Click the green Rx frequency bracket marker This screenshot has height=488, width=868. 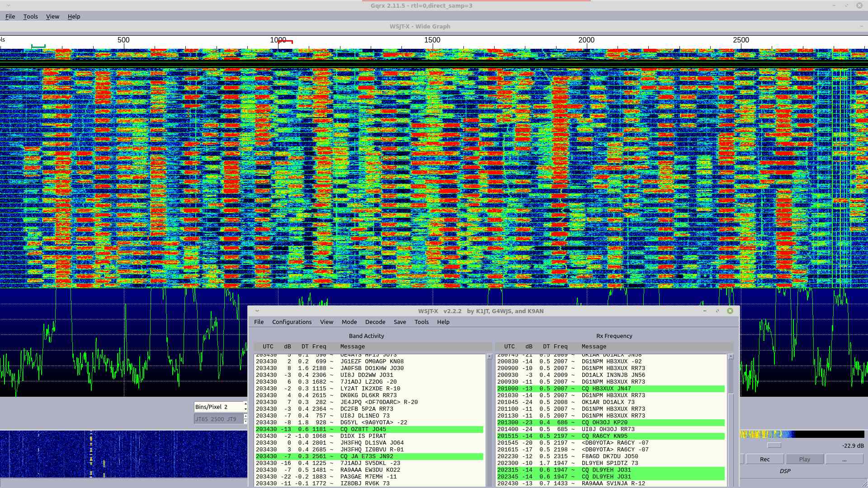click(x=38, y=46)
